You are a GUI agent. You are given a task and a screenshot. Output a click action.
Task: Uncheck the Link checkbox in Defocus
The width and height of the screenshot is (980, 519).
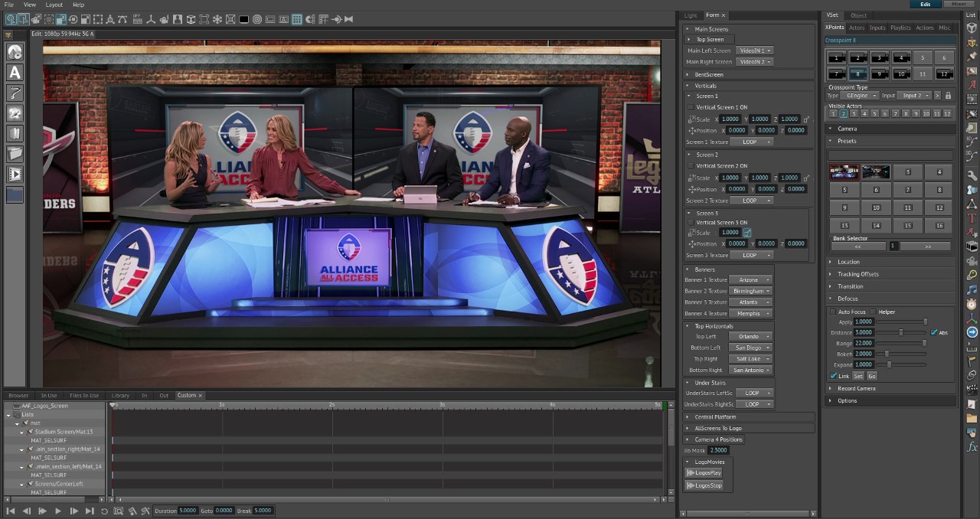coord(833,376)
